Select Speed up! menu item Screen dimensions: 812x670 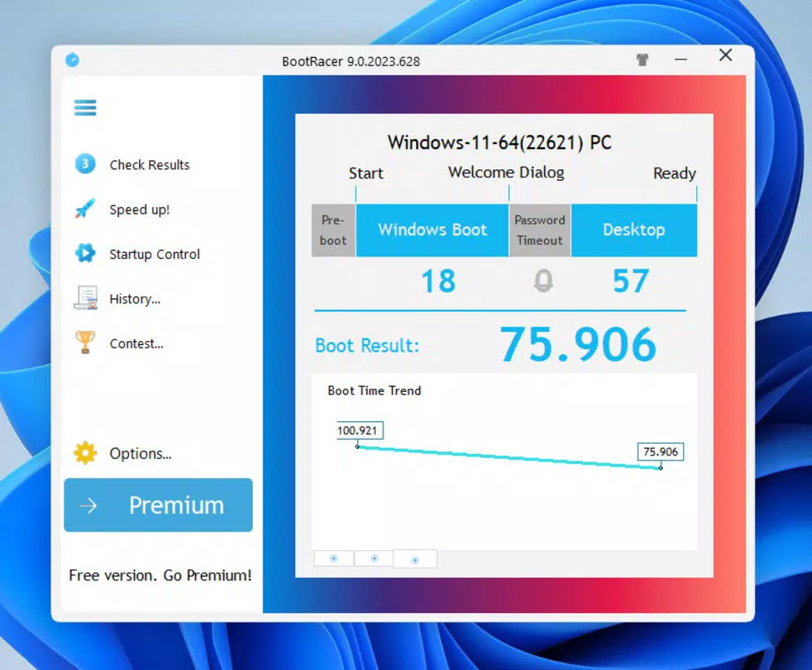pyautogui.click(x=139, y=209)
